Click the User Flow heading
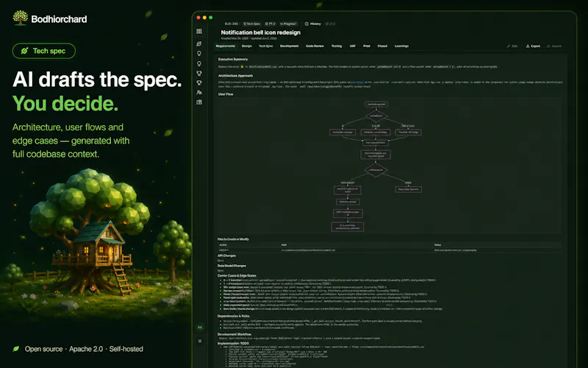588x368 pixels. [226, 94]
